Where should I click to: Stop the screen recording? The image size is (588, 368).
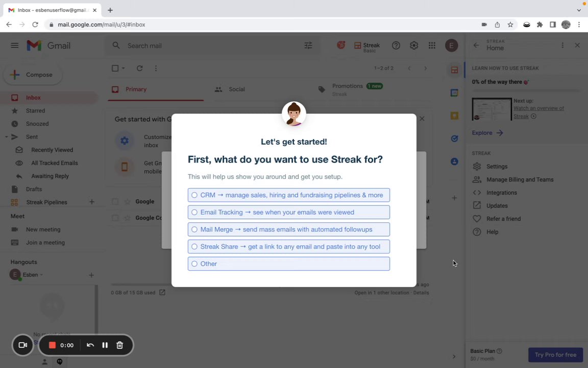pos(52,345)
